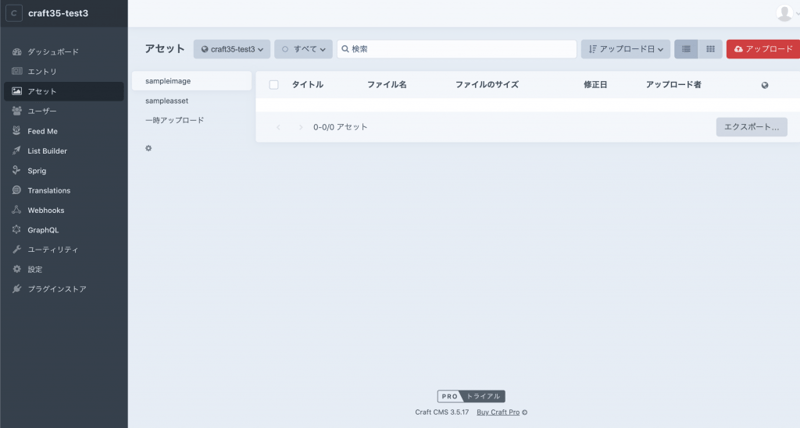Viewport: 800px width, 428px height.
Task: Open the Buy Craft Pro link
Action: (x=498, y=412)
